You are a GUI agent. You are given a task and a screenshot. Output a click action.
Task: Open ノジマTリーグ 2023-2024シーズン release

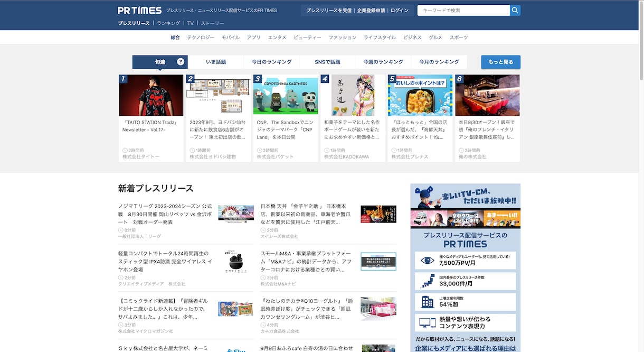point(165,214)
